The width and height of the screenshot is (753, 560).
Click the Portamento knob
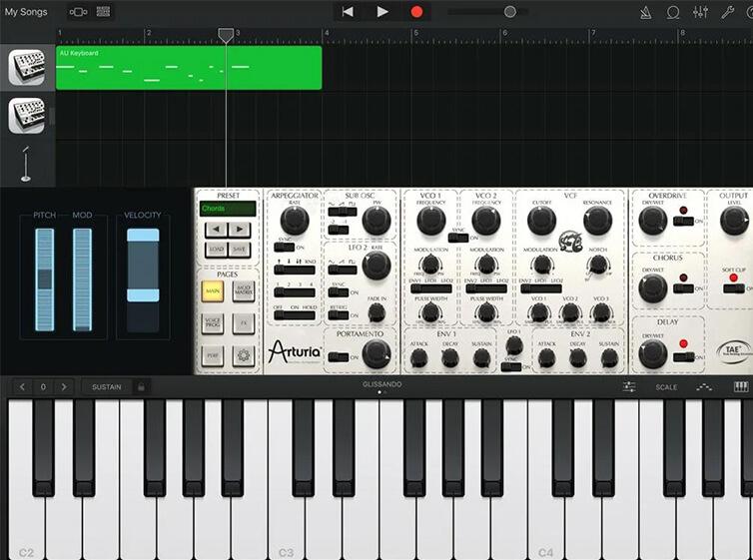376,354
